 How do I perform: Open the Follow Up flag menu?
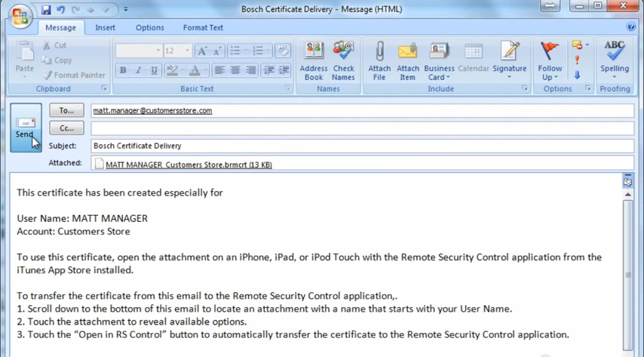550,60
